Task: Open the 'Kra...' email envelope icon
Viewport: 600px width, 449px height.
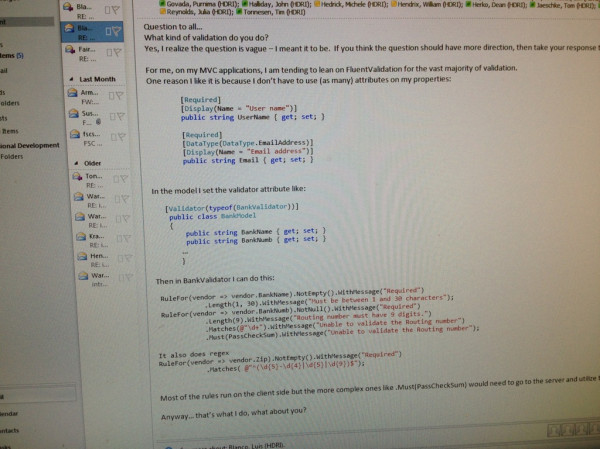Action: point(81,236)
